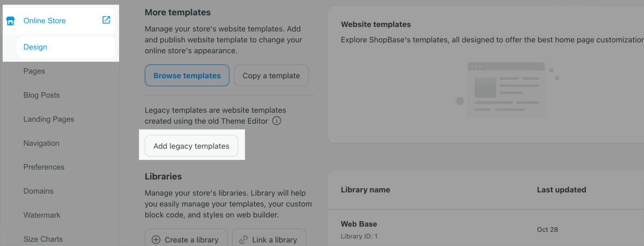
Task: Click Copy a template button
Action: (x=271, y=75)
